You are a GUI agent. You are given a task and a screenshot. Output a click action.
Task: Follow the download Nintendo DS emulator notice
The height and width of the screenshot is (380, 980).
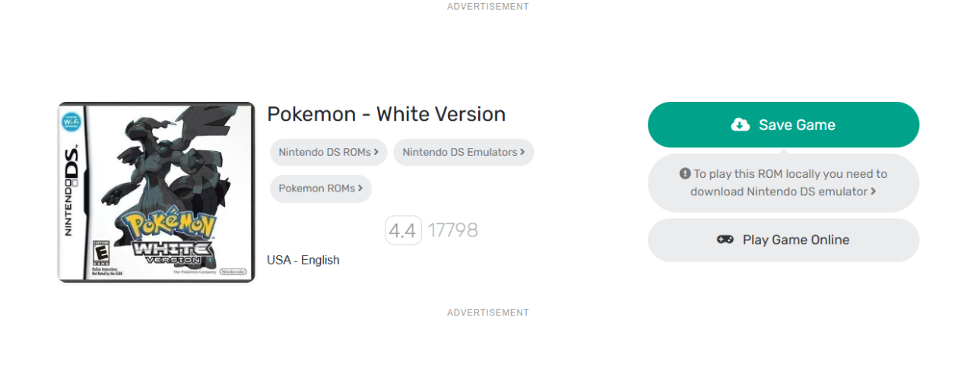coord(783,182)
